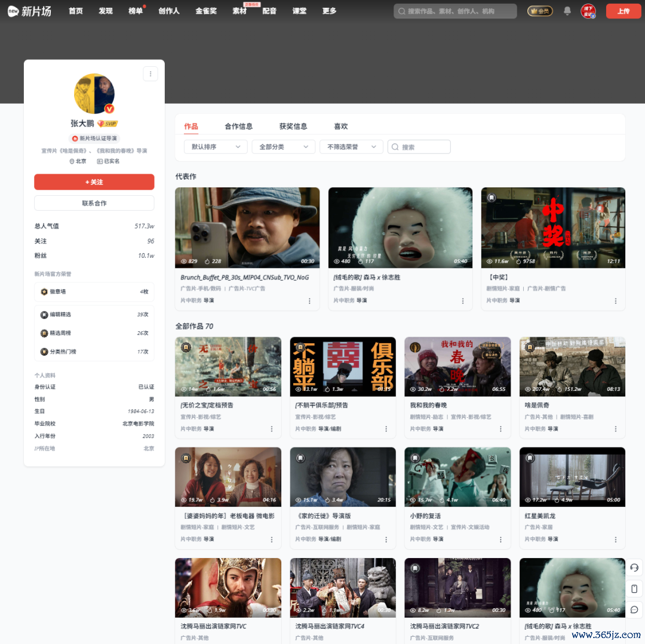Click the mobile phone icon on right sidebar
Viewport: 645px width, 644px height.
point(634,588)
